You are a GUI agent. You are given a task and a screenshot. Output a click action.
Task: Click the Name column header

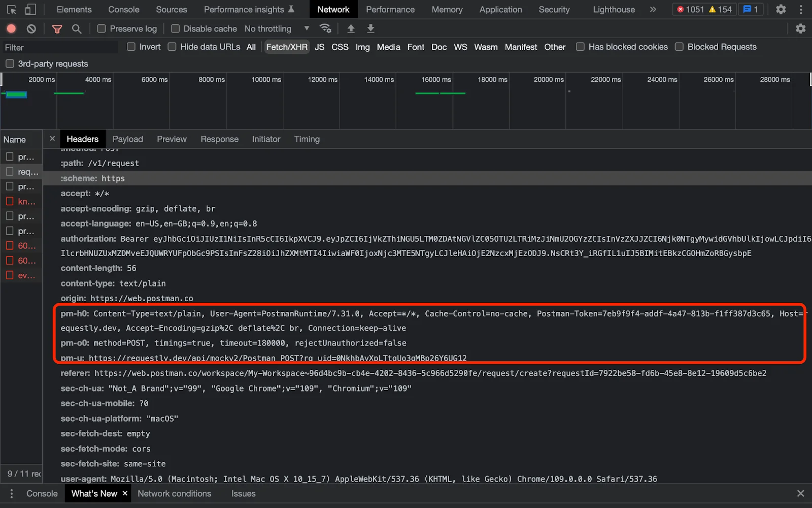(21, 139)
